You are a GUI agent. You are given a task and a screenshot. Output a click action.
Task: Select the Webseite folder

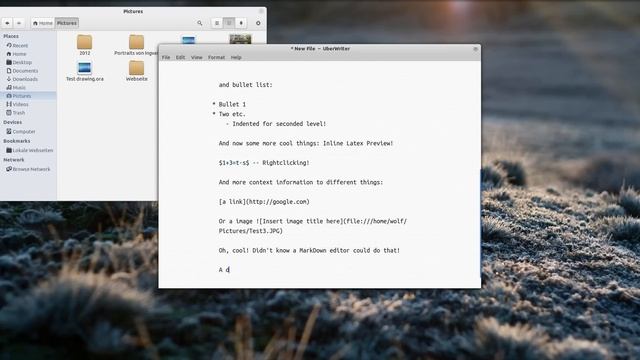tap(136, 71)
